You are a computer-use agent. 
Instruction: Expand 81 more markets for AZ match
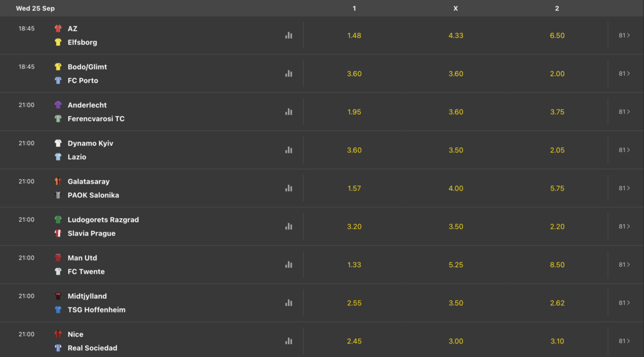pyautogui.click(x=624, y=35)
